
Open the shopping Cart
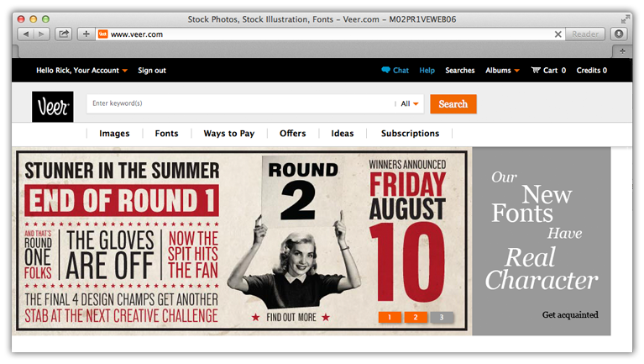(548, 71)
